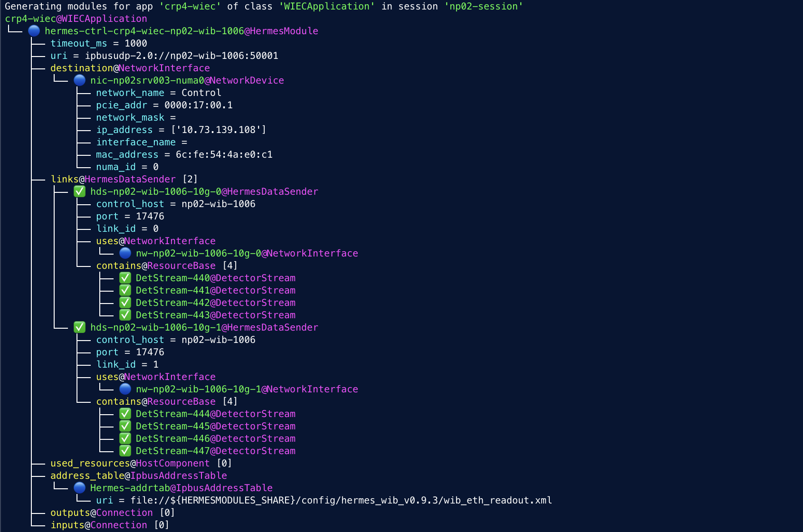The image size is (803, 532).
Task: Click DetStream-442@DetectorStream text
Action: click(x=216, y=303)
